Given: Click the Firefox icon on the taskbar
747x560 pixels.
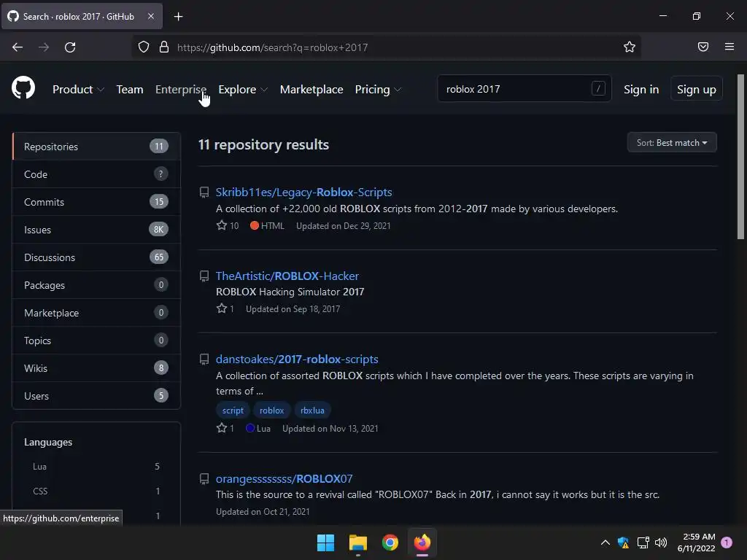Looking at the screenshot, I should click(422, 542).
